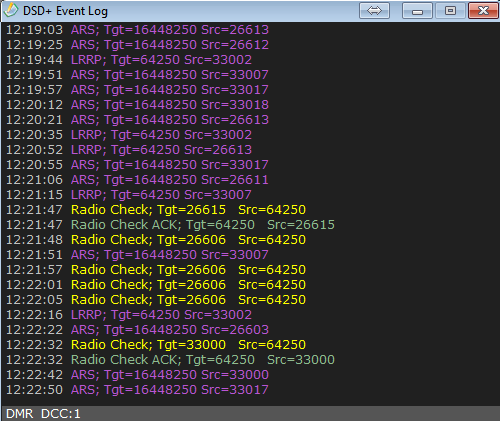500x421 pixels.
Task: Click the 12:22:22 ARS Src=26603 entry
Action: (x=137, y=330)
